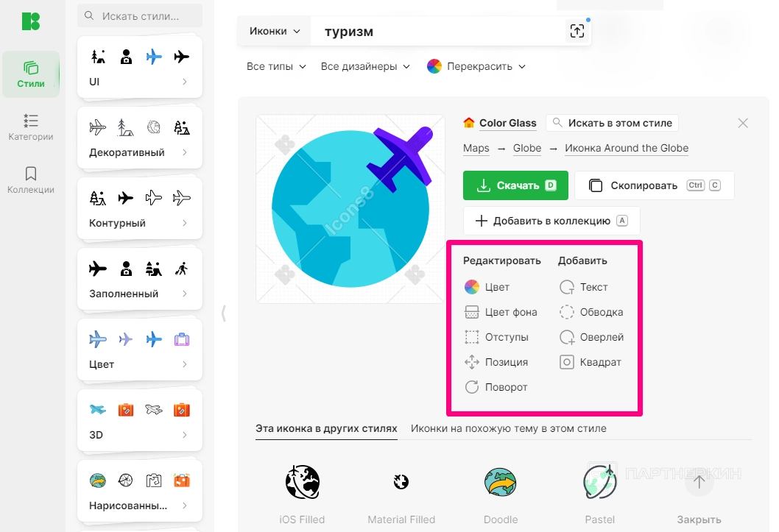Expand the Контурный style card
The width and height of the screenshot is (779, 532).
click(x=185, y=223)
